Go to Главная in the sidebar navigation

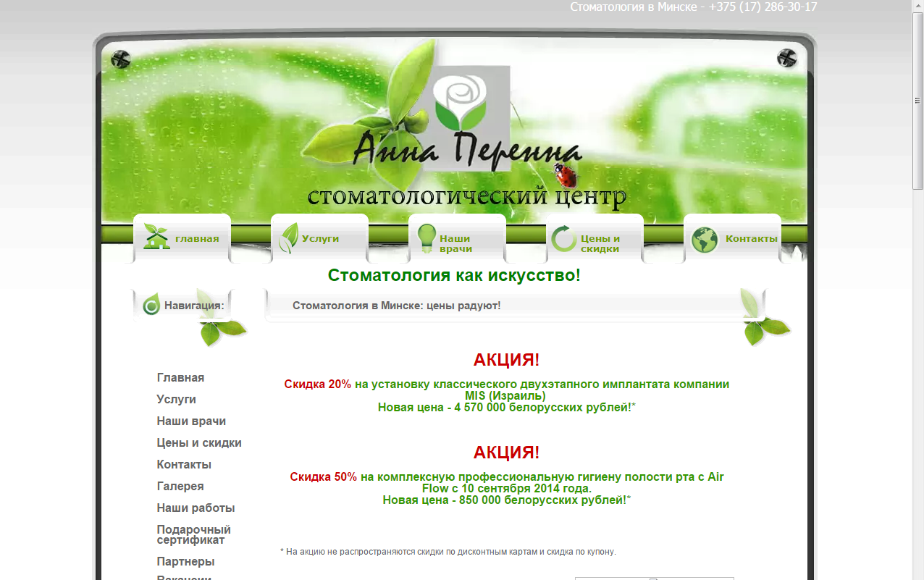point(180,377)
